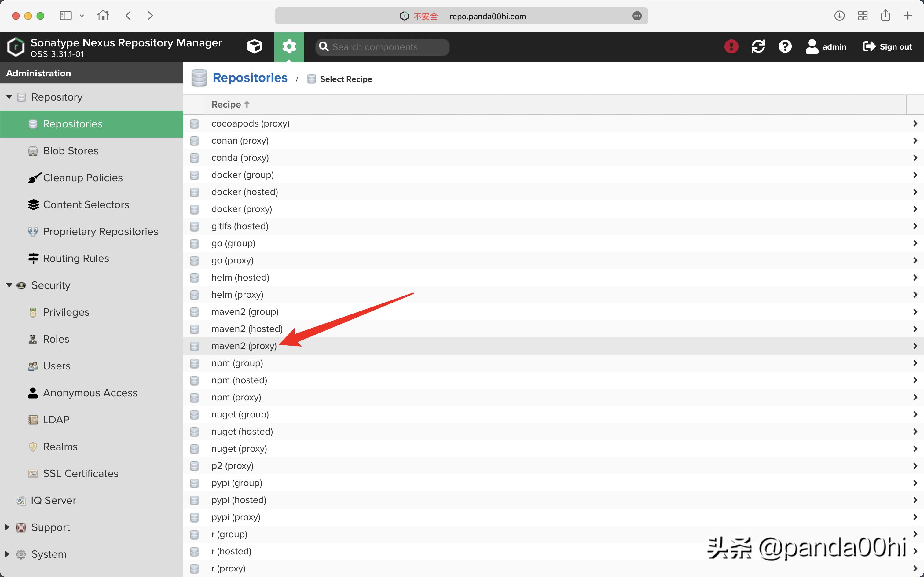
Task: Expand the System tree section
Action: tap(7, 554)
